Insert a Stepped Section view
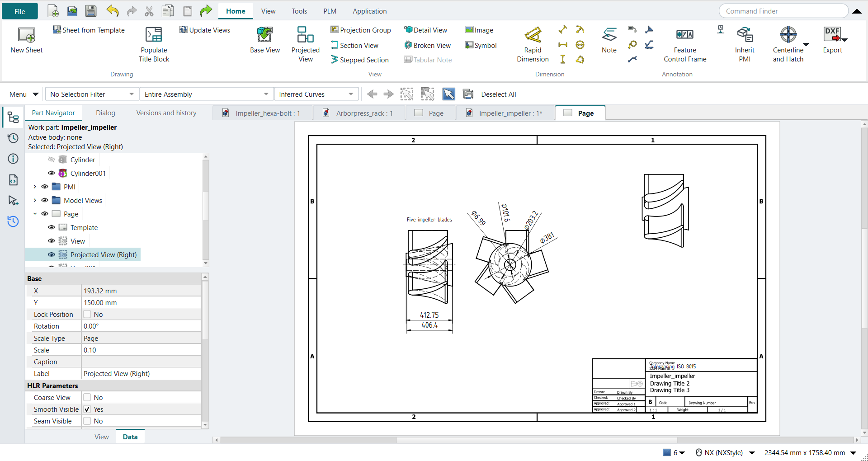This screenshot has width=868, height=461. point(360,60)
